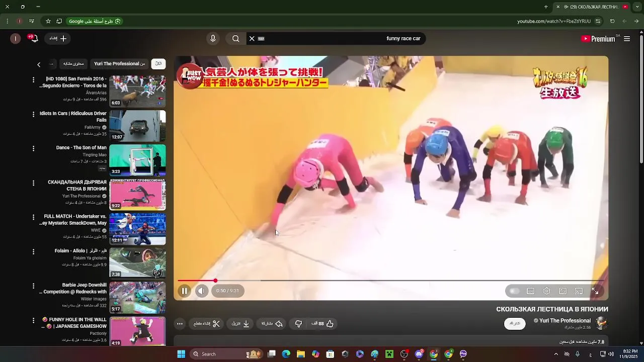Switch to theater mode view
The width and height of the screenshot is (644, 362).
[x=563, y=291]
